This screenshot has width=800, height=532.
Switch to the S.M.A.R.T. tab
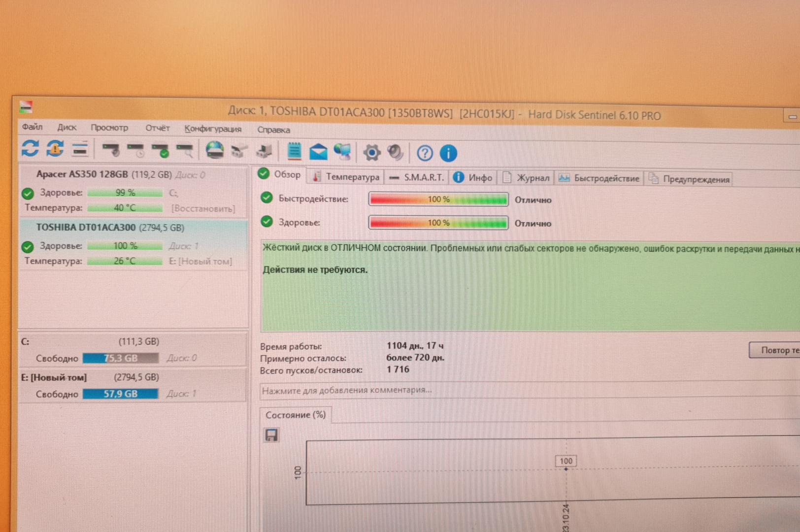pyautogui.click(x=417, y=177)
